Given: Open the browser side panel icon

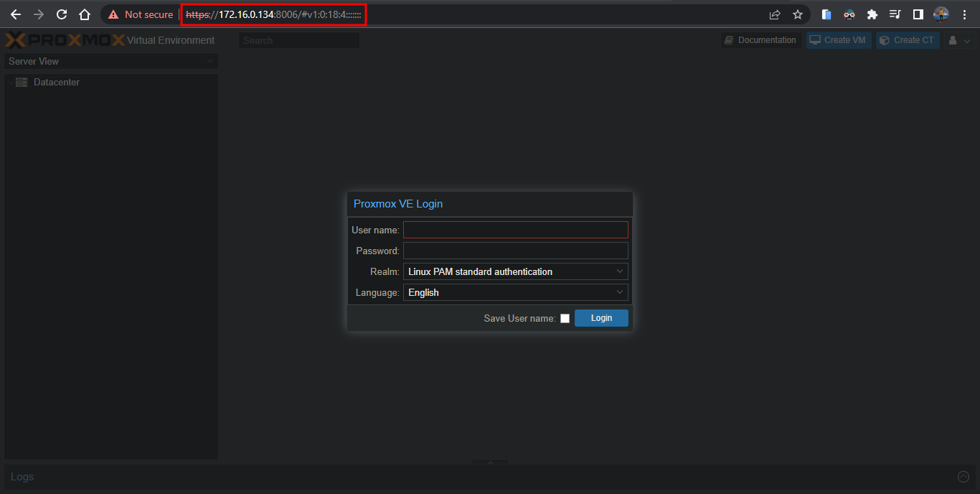Looking at the screenshot, I should (x=918, y=14).
